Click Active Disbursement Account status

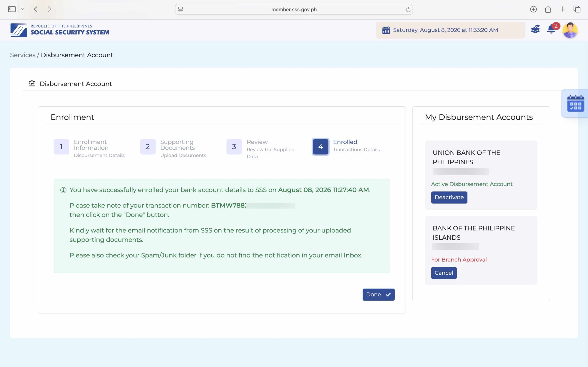point(472,184)
